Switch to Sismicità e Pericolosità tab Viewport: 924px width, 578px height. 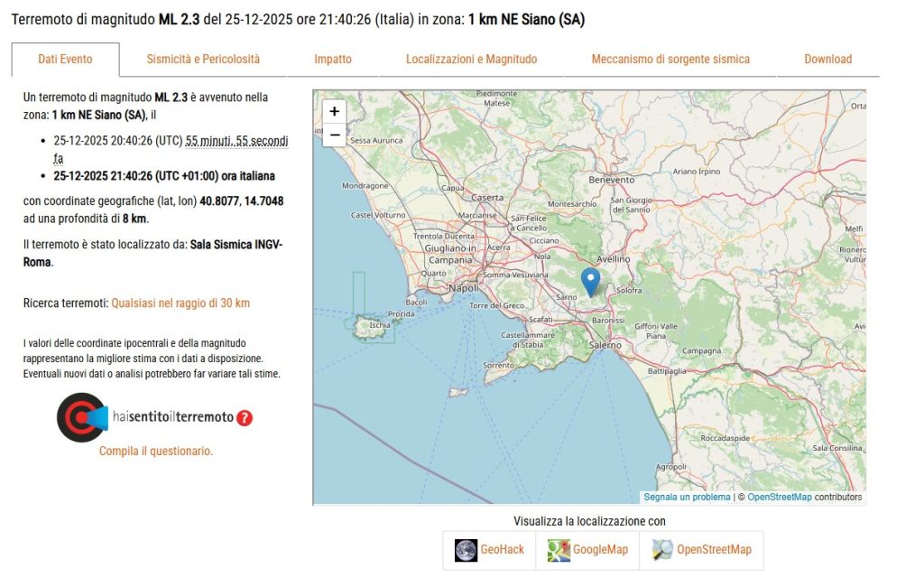click(203, 60)
